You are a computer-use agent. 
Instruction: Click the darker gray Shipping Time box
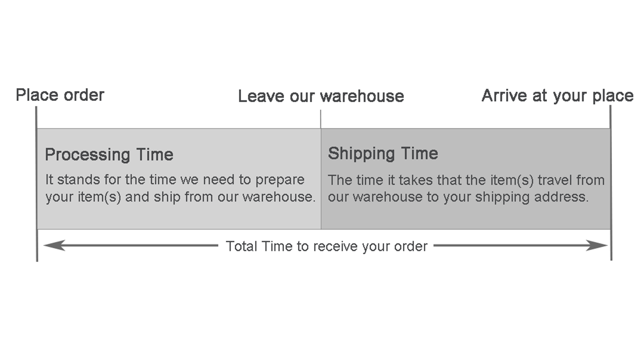[x=466, y=179]
